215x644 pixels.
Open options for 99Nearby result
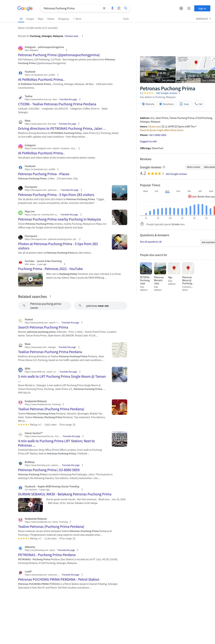pos(78,550)
